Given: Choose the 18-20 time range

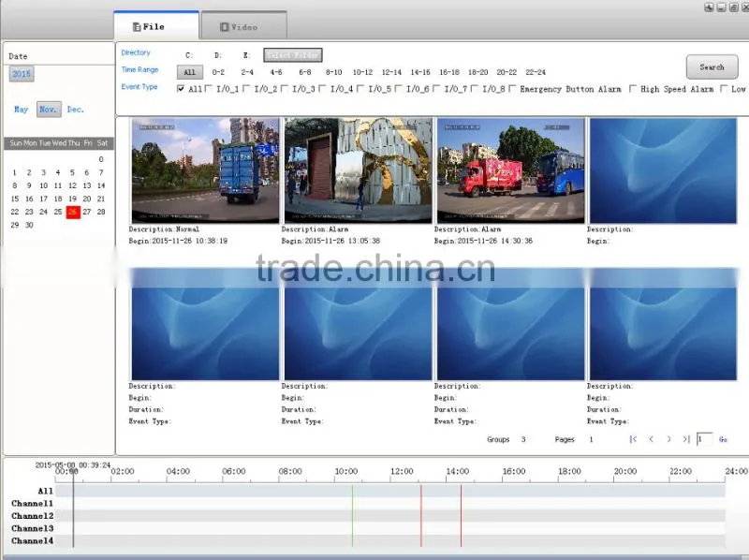Looking at the screenshot, I should pos(478,72).
